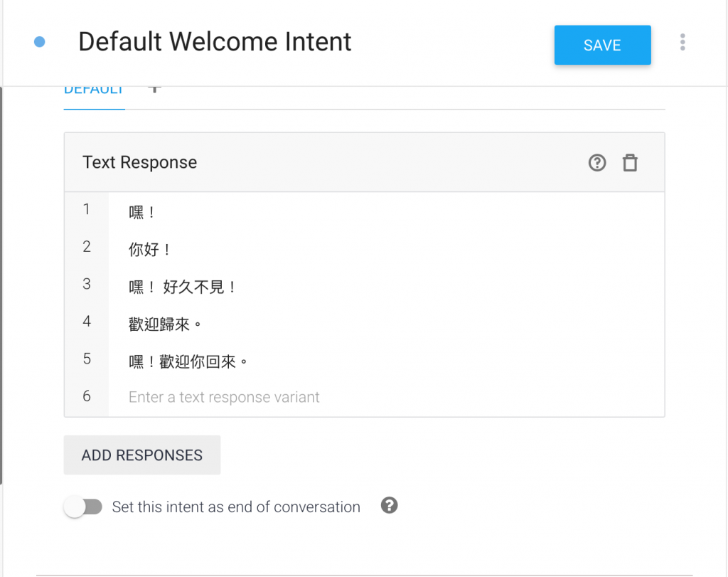Click the ADD RESPONSES button
This screenshot has height=577, width=728.
pos(142,455)
